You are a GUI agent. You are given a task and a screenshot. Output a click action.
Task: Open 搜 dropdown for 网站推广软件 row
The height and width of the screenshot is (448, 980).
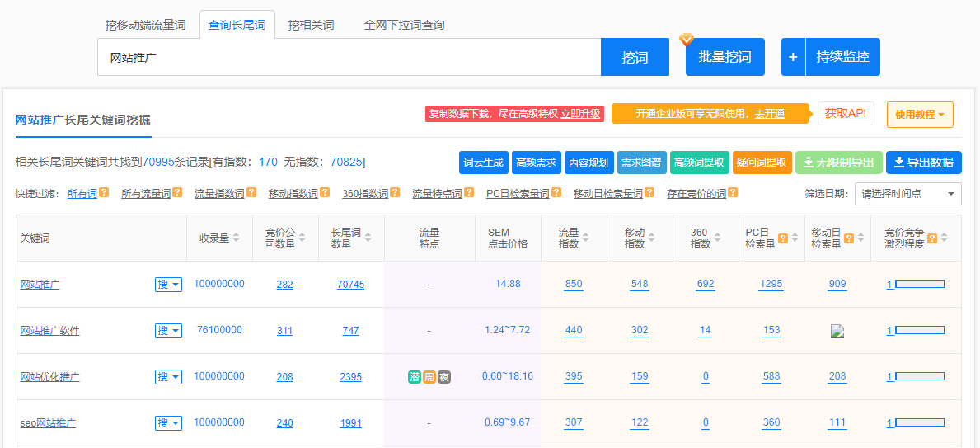[x=169, y=330]
